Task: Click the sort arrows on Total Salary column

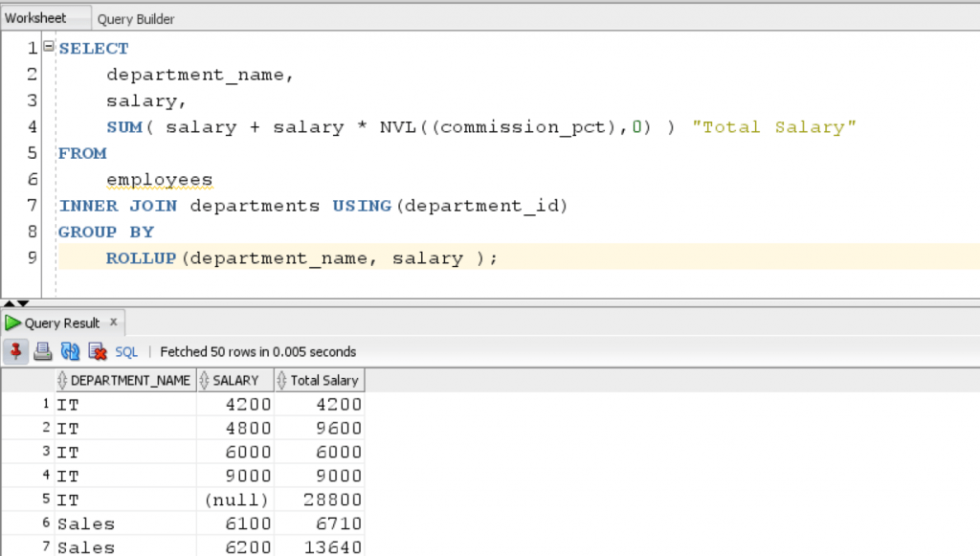Action: (282, 381)
